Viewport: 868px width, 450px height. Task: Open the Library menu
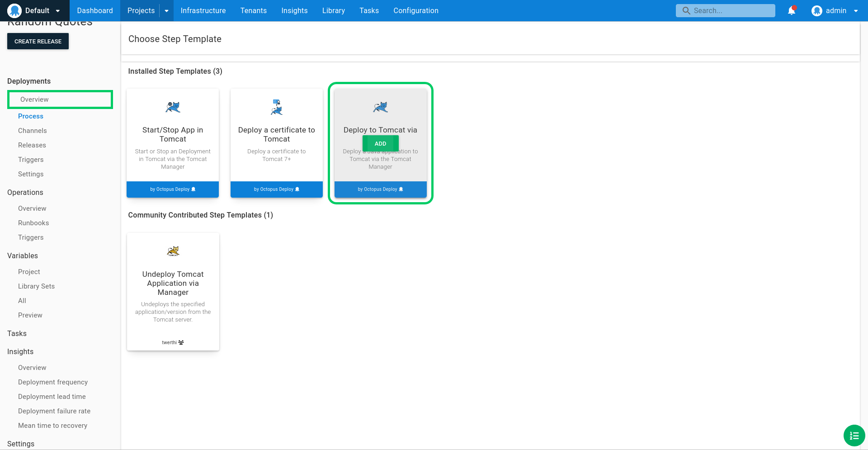tap(334, 10)
